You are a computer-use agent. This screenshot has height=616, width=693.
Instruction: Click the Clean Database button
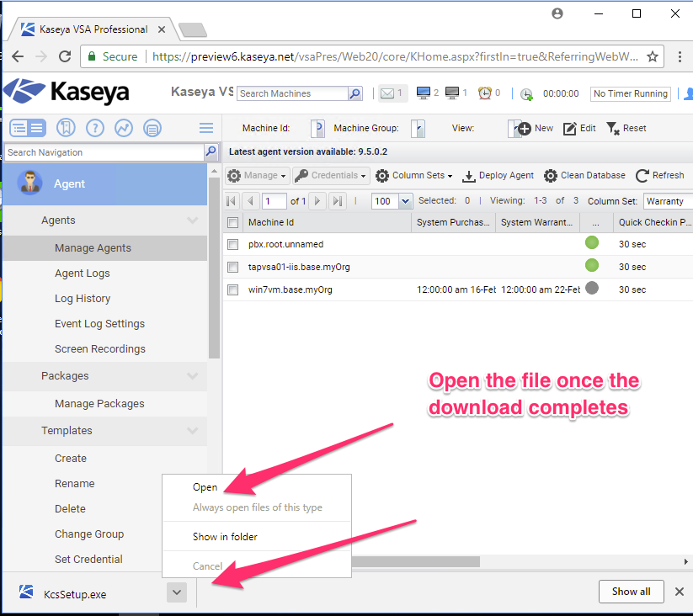(x=584, y=175)
